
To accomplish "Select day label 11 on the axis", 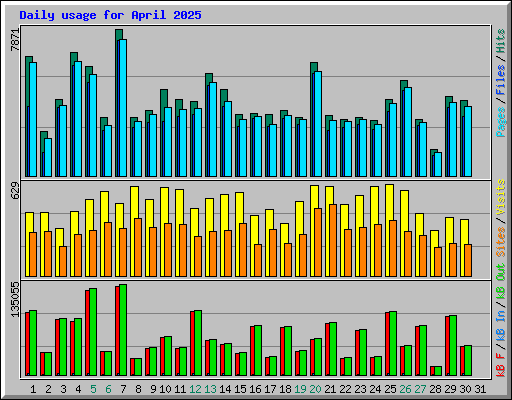I will 180,389.
